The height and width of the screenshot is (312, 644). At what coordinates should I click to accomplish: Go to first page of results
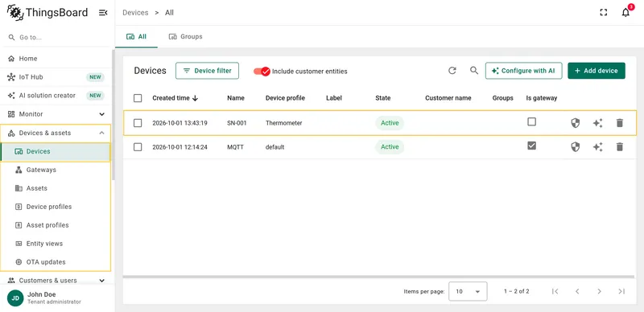tap(555, 291)
